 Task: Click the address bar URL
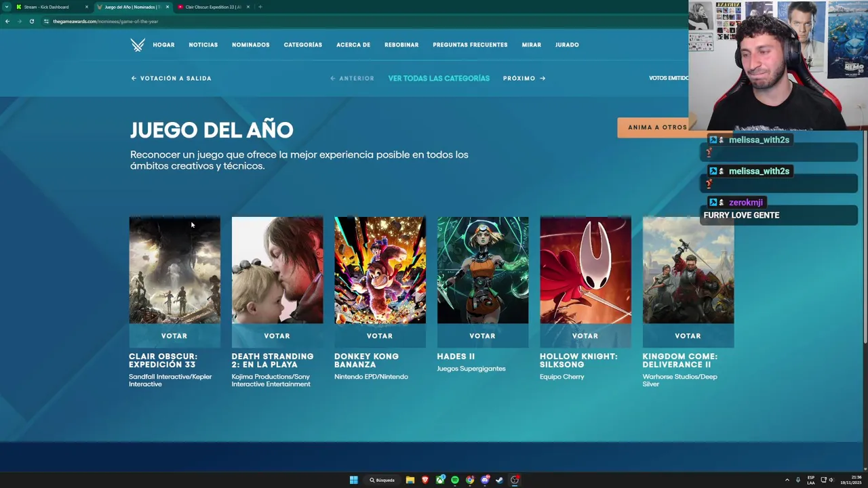pos(105,21)
